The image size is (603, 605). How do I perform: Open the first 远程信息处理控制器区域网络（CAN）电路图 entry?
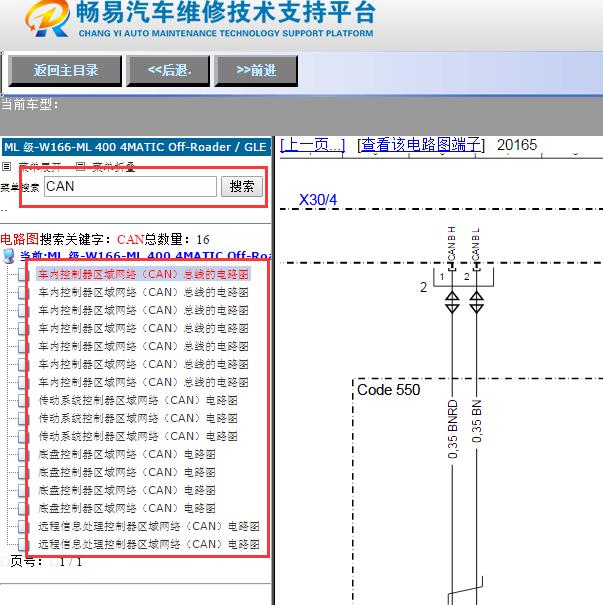(x=149, y=526)
